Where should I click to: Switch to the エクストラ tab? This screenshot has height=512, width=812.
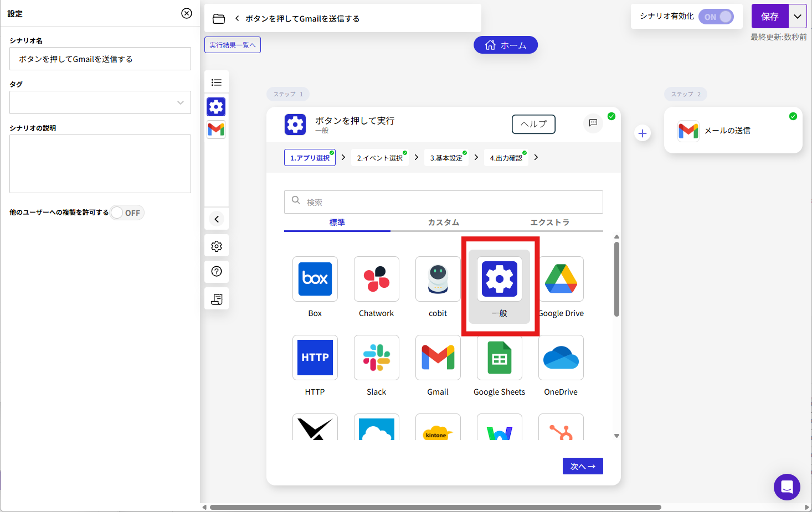pyautogui.click(x=550, y=223)
